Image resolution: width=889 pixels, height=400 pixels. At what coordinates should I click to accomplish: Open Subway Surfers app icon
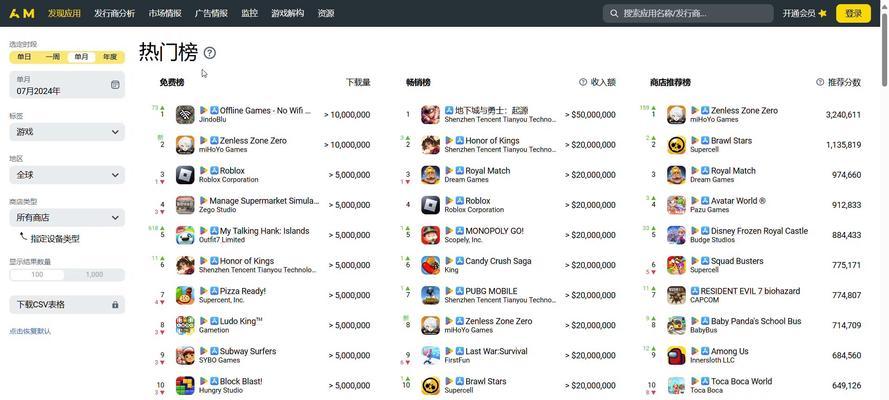pos(185,355)
